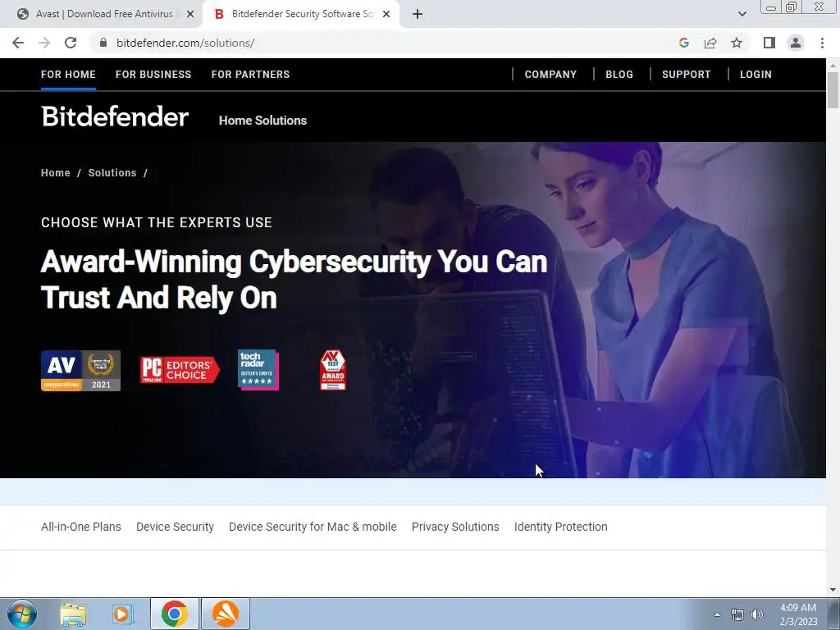Screen dimensions: 840x630
Task: Click the Chrome taskbar icon
Action: (174, 614)
